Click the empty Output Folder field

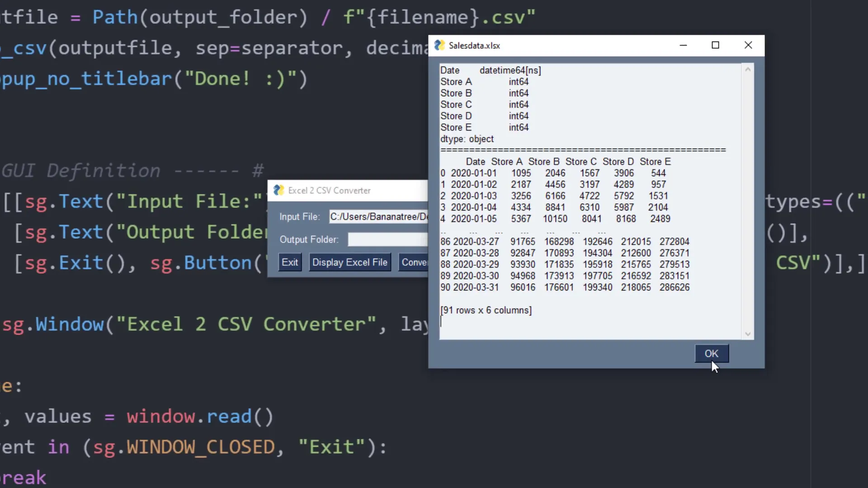(387, 239)
